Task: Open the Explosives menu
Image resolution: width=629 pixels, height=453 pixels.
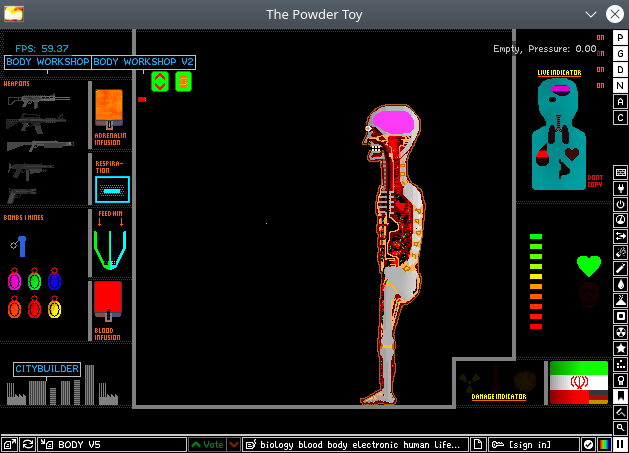Action: [x=621, y=253]
